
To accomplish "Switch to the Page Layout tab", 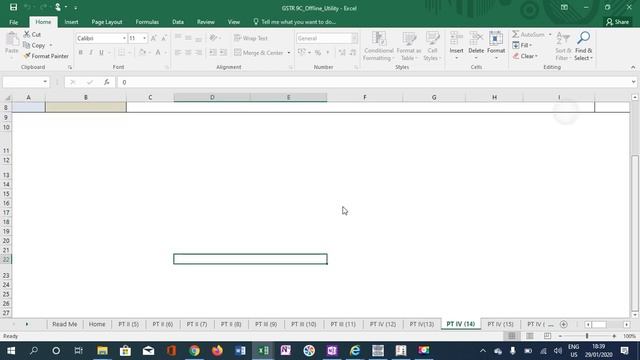I will point(107,22).
